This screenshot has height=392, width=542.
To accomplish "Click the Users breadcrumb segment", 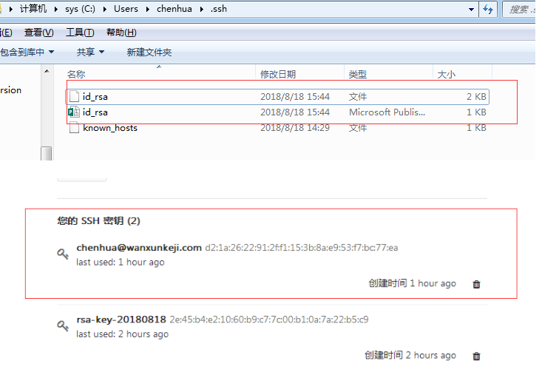I will [x=126, y=9].
